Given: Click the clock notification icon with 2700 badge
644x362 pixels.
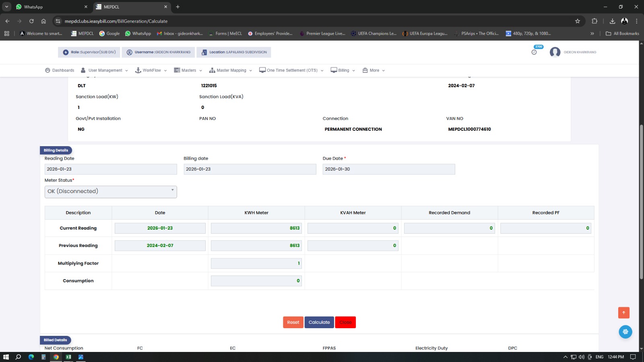Looking at the screenshot, I should 534,52.
